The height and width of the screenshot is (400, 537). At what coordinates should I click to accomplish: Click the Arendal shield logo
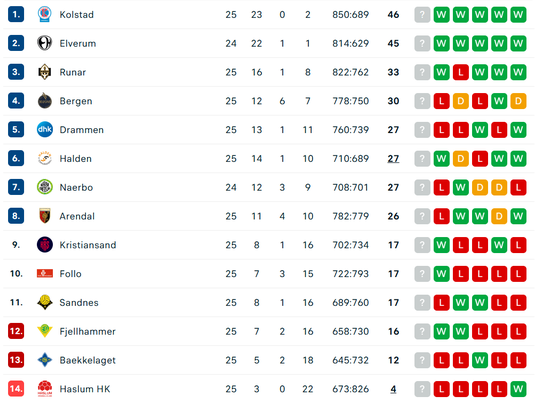click(45, 216)
